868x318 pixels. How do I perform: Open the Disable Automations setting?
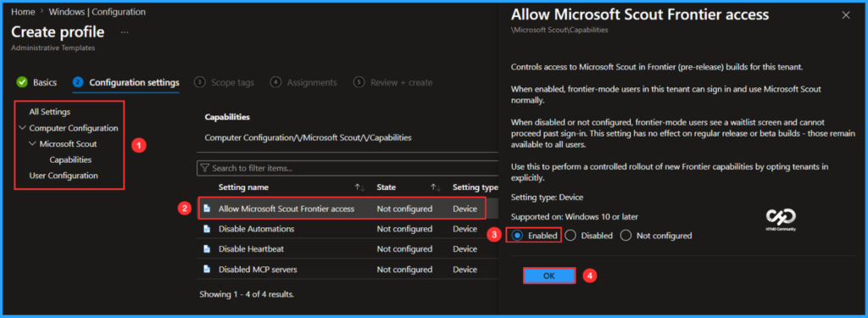[256, 229]
